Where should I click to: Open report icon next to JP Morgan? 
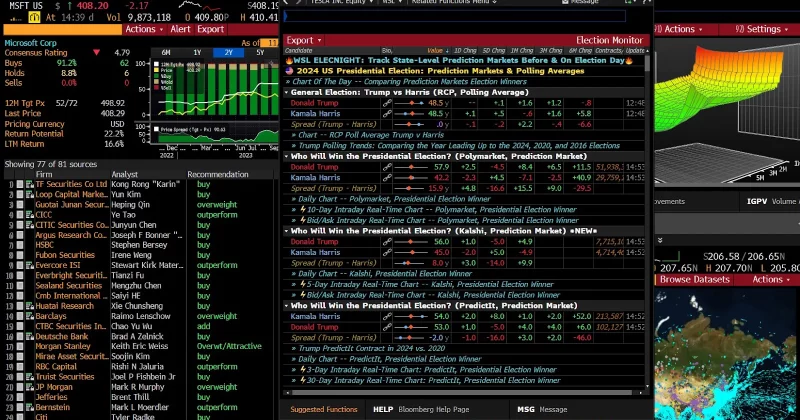[x=30, y=387]
